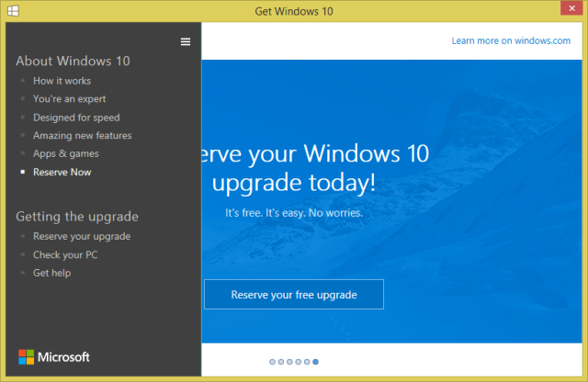Screen dimensions: 588x382
Task: Collapse the sidebar with the hamburger menu icon
Action: tap(186, 41)
